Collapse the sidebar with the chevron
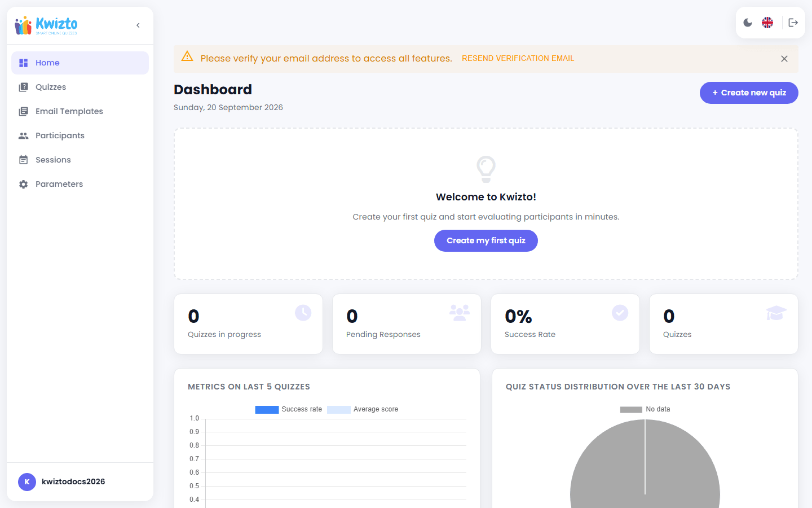 pos(138,25)
